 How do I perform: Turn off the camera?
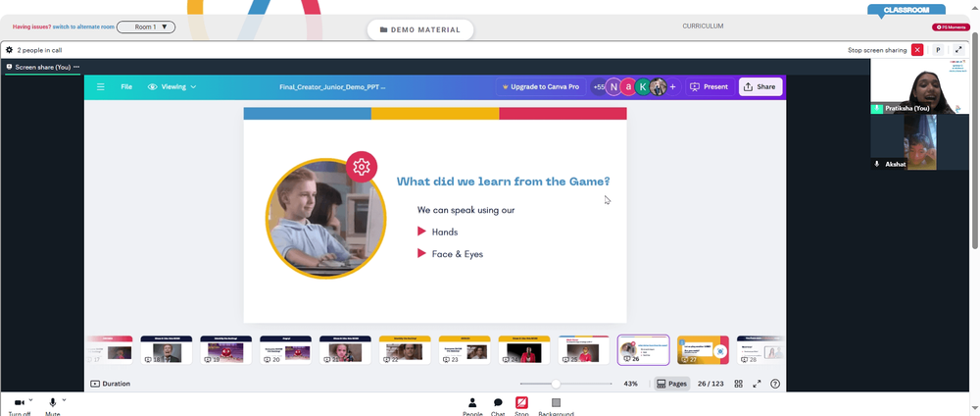pos(20,403)
